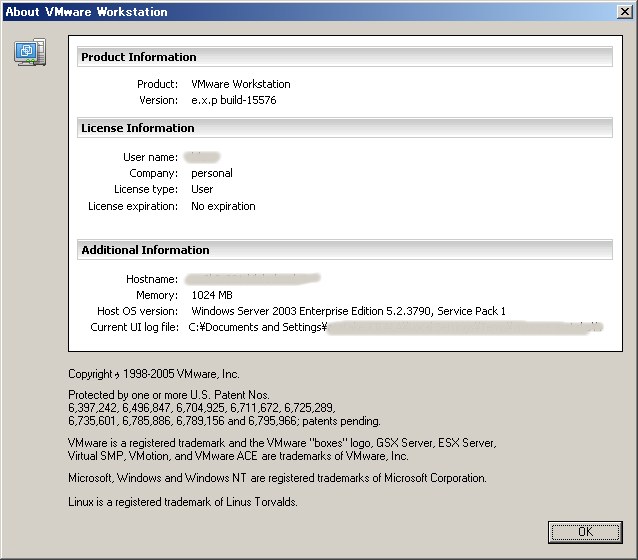Click the About VMware Workstation title bar
Image resolution: width=638 pixels, height=560 pixels.
[x=300, y=12]
